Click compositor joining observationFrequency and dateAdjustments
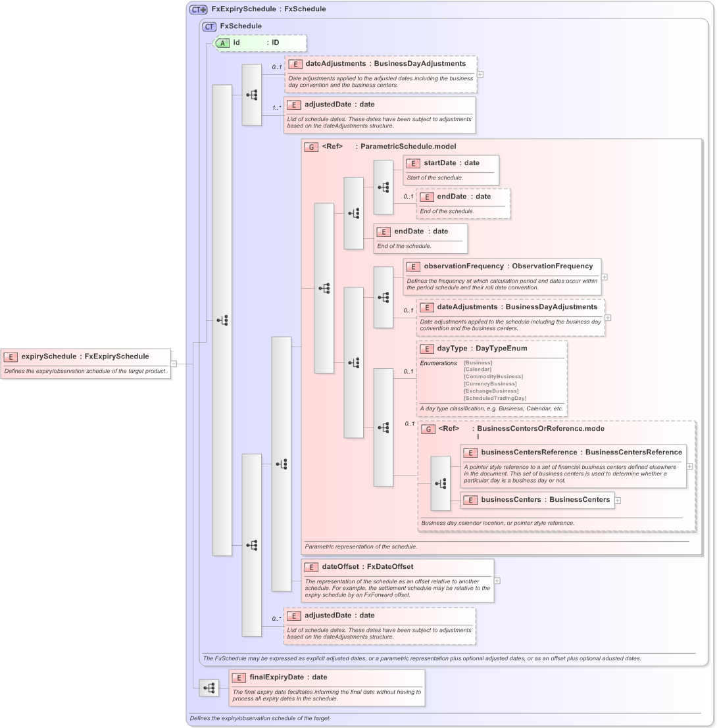This screenshot has width=717, height=728. (x=383, y=297)
